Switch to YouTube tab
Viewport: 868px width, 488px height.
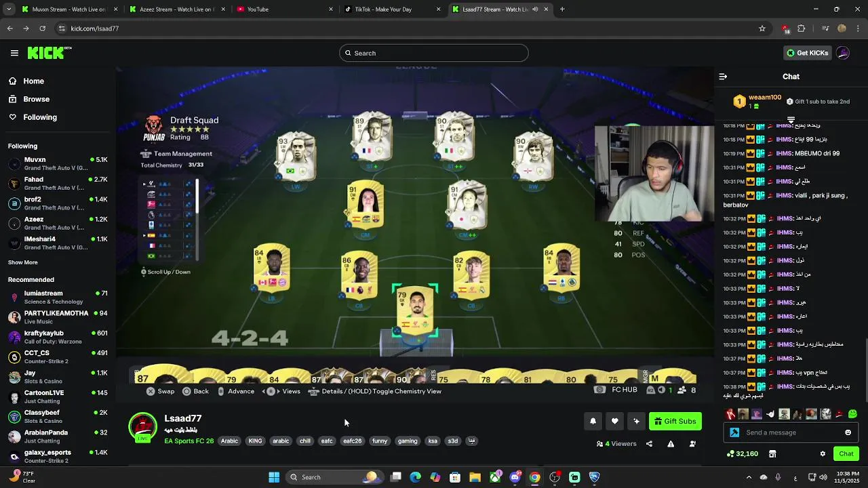click(x=285, y=9)
